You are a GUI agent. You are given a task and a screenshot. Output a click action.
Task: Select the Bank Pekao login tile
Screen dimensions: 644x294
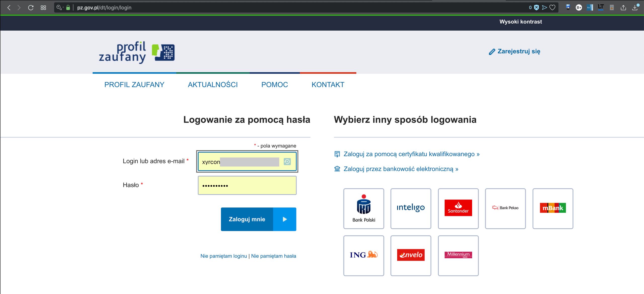pos(505,208)
